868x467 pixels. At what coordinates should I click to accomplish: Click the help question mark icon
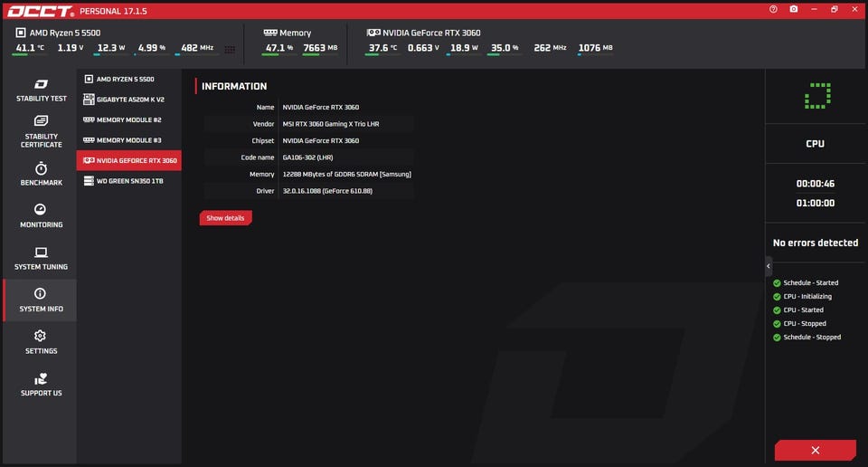773,9
